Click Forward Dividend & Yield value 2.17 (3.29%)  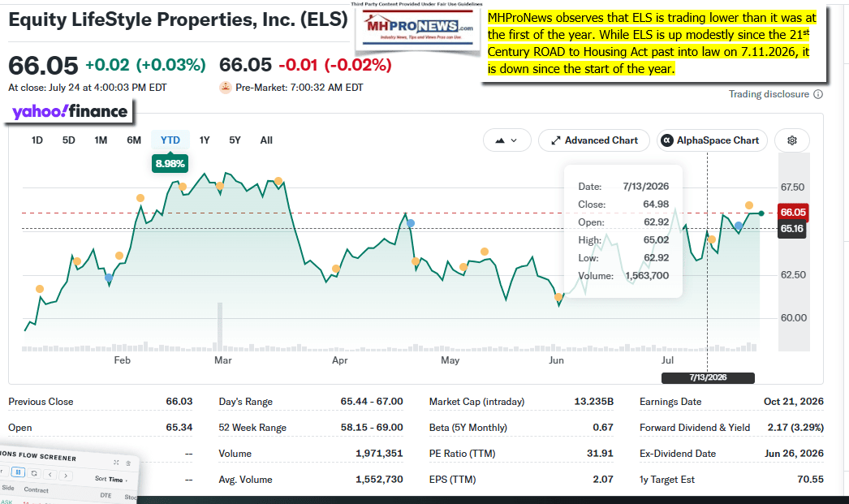(795, 428)
